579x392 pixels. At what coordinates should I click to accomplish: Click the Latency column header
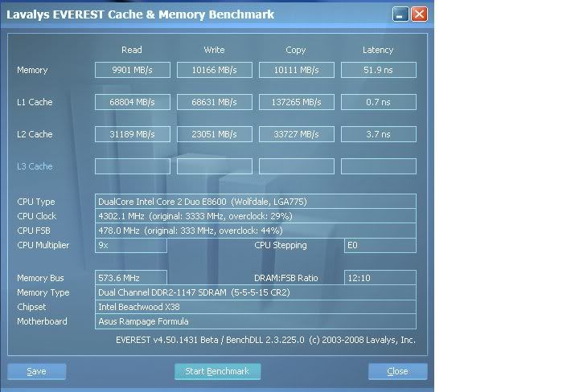(378, 50)
